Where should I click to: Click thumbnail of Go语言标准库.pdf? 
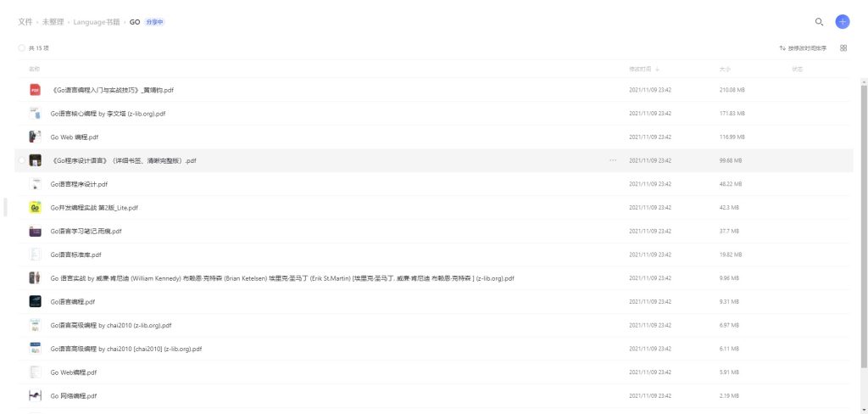pos(35,255)
